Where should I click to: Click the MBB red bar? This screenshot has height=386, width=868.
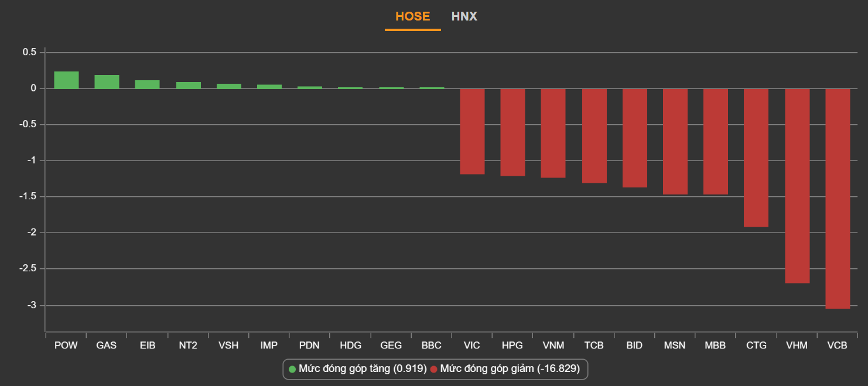coord(716,141)
